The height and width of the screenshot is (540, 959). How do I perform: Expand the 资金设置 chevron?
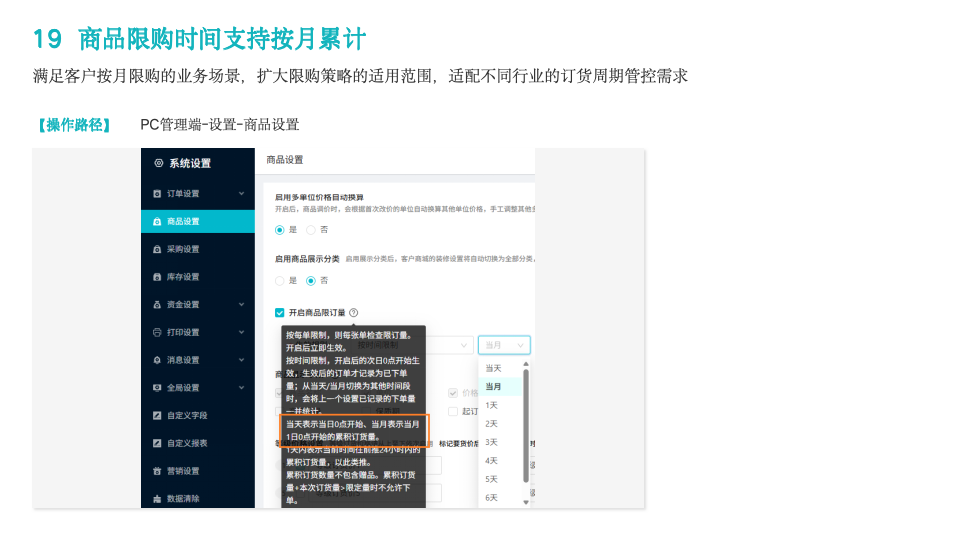[242, 305]
